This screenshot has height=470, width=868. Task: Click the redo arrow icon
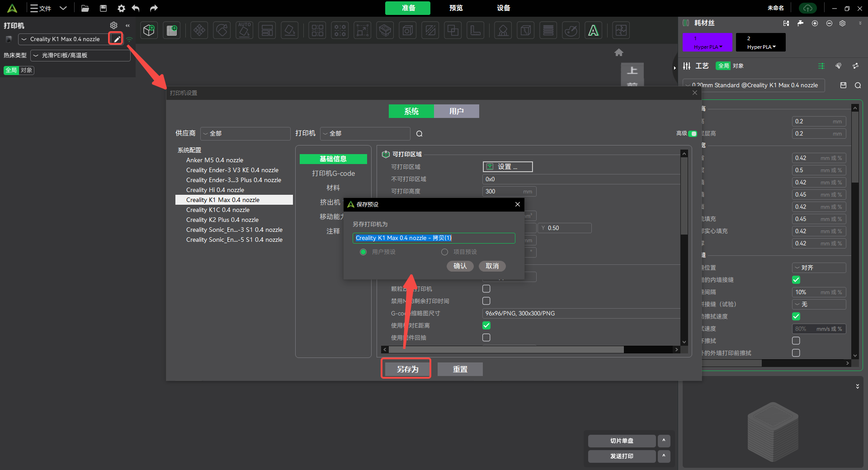pyautogui.click(x=154, y=8)
